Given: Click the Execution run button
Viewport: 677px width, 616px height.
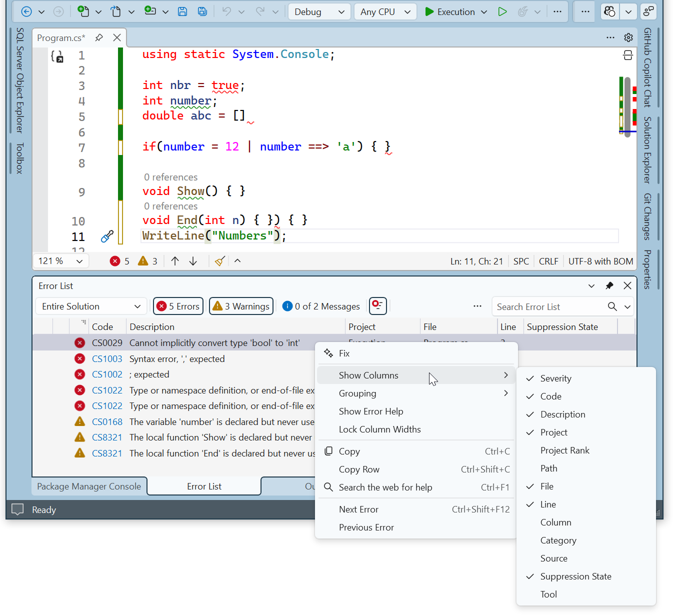Looking at the screenshot, I should tap(449, 11).
